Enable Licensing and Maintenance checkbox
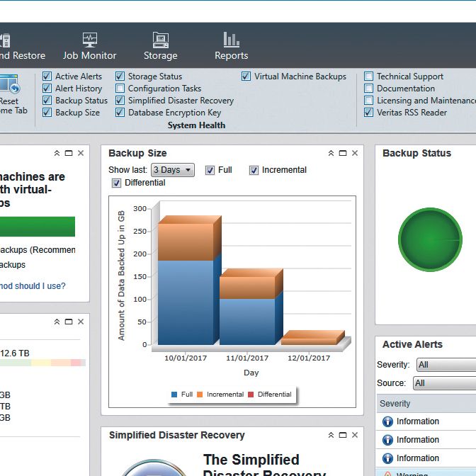 tap(368, 100)
